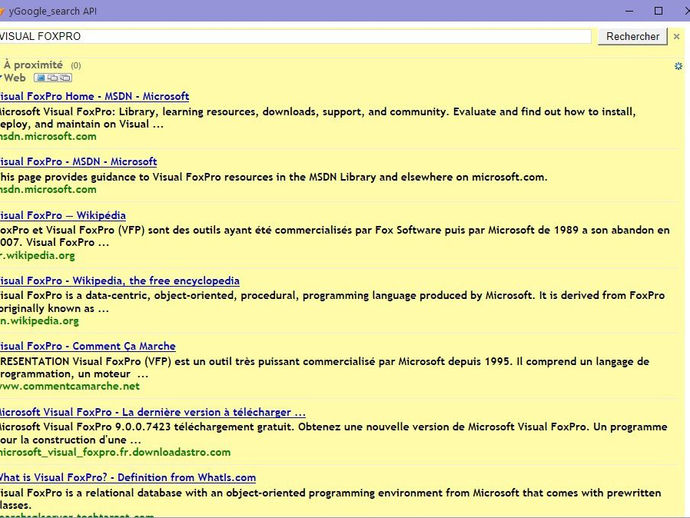Click the (0) count next to À proximité

click(76, 66)
